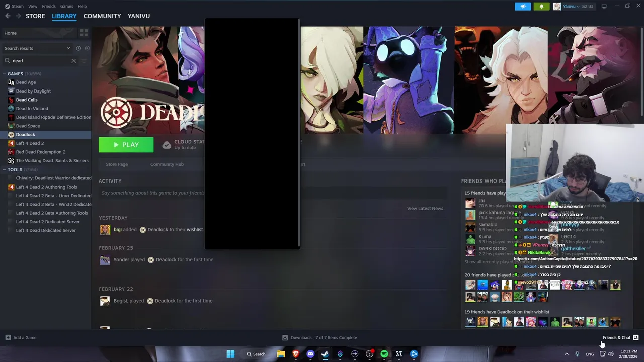This screenshot has height=362, width=644.
Task: Click View Latest News
Action: click(x=425, y=208)
